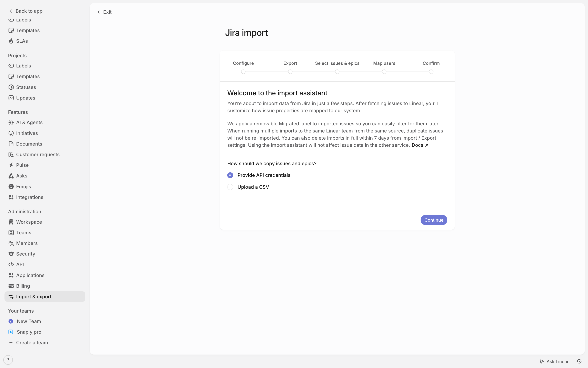Click the Templates icon under Issues section
Image resolution: width=588 pixels, height=368 pixels.
[11, 30]
